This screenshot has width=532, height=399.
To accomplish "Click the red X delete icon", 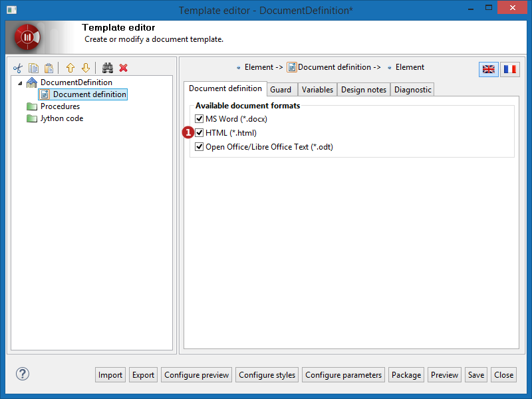I will (123, 68).
